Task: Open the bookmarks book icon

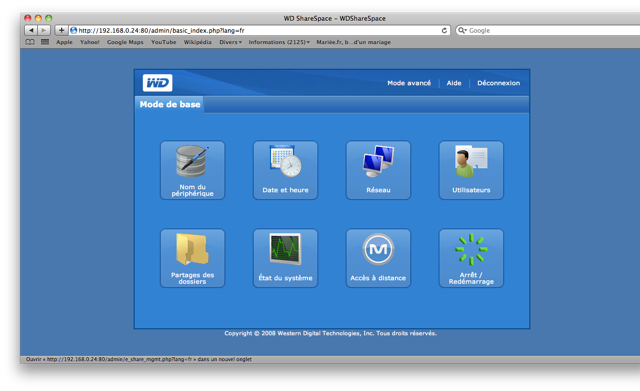Action: 30,42
